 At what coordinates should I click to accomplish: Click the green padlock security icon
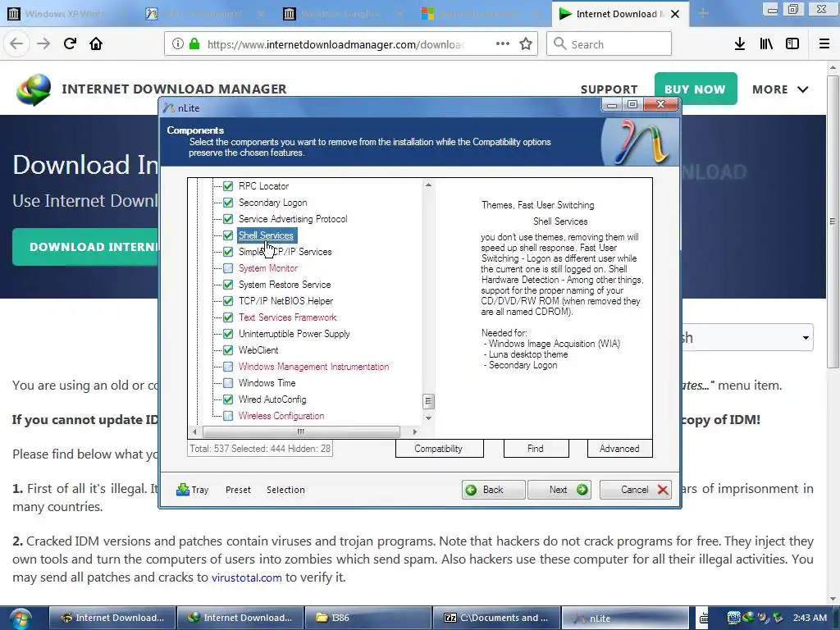[x=194, y=44]
